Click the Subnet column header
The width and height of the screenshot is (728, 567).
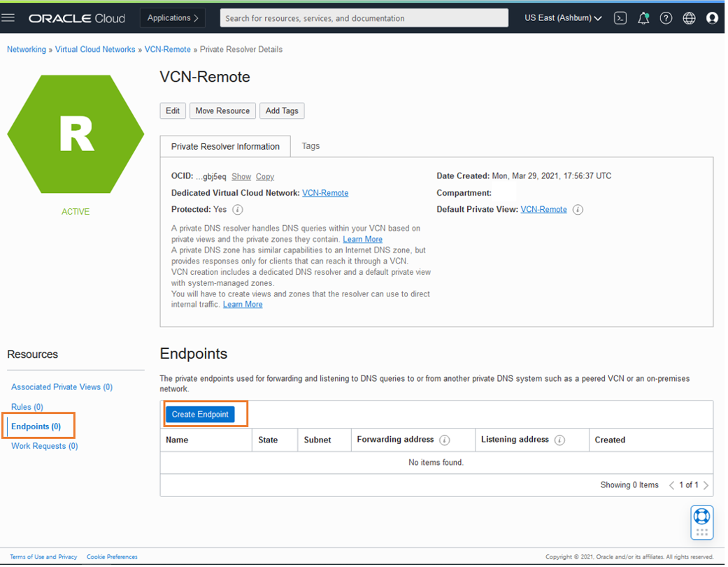[317, 440]
